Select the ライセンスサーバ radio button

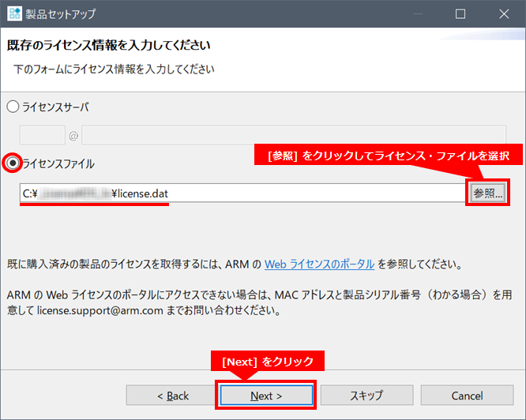pos(13,107)
